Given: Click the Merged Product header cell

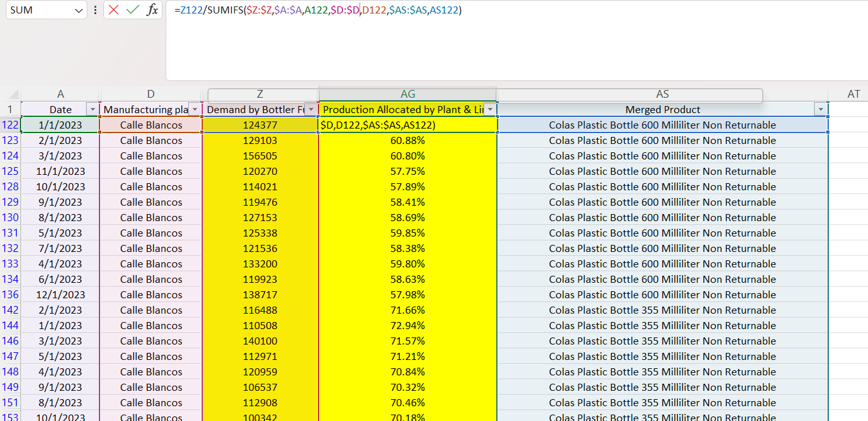Looking at the screenshot, I should 663,110.
